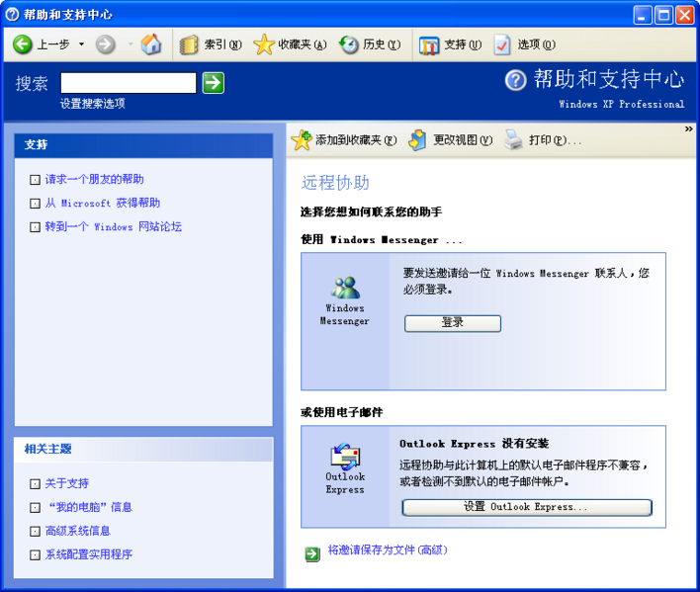Click bullet box beside 高级系统信息
This screenshot has width=700, height=592.
[x=35, y=532]
